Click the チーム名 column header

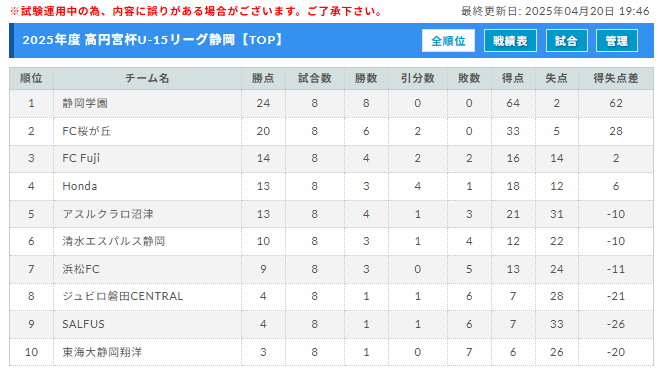click(147, 78)
